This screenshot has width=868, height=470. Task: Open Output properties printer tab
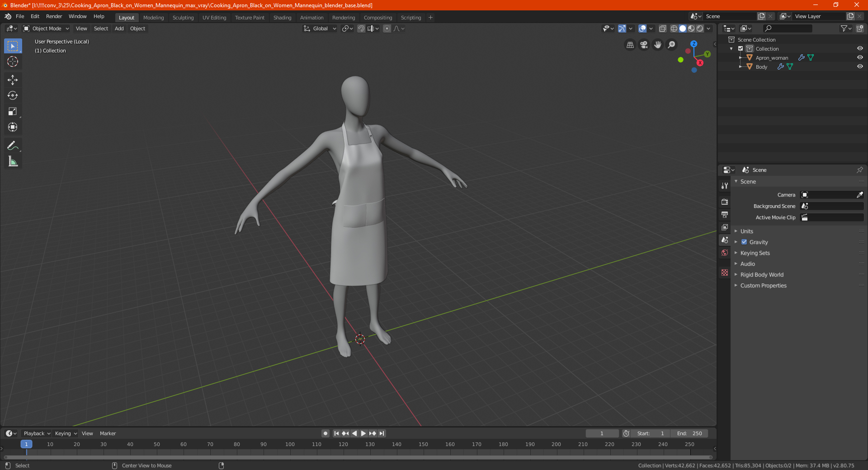(725, 214)
